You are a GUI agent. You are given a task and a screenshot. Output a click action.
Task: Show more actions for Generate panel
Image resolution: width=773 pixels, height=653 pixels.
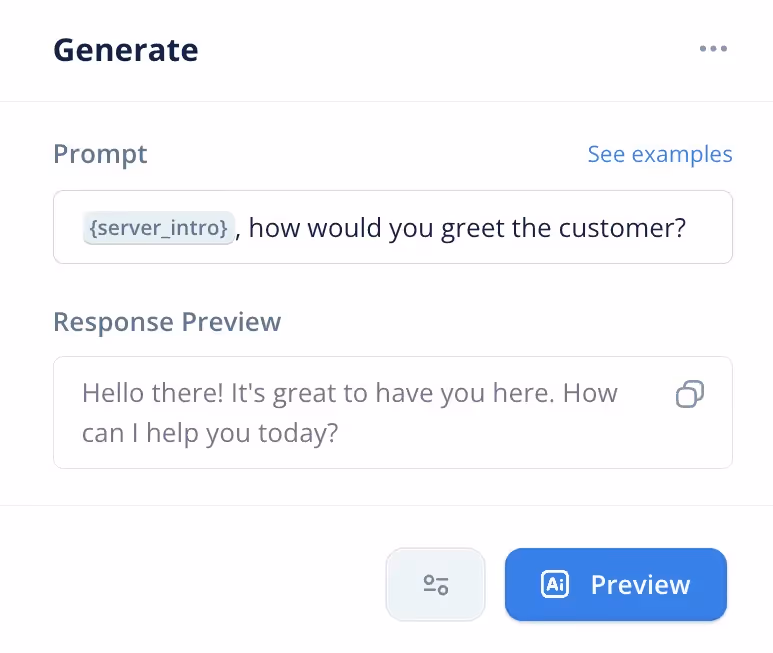(x=713, y=48)
